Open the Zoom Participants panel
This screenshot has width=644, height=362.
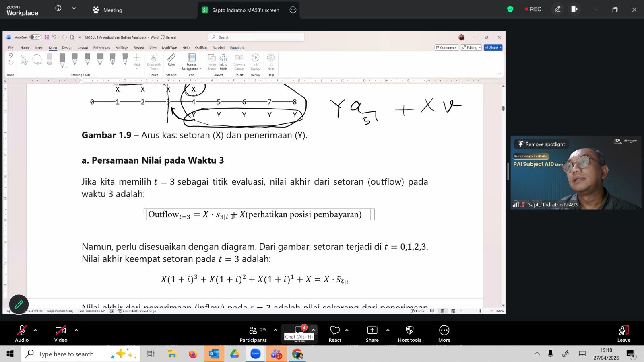[x=253, y=334]
